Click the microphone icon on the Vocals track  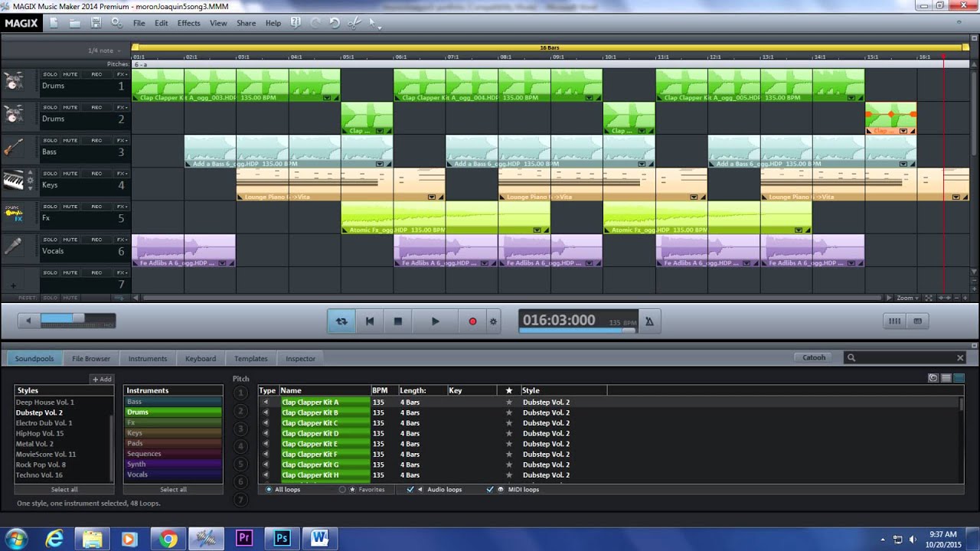(13, 246)
